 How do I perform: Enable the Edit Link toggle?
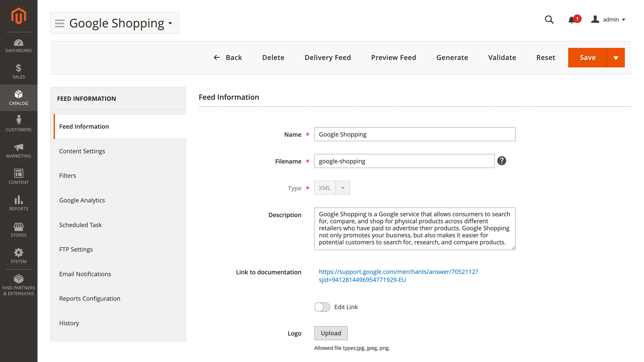(x=322, y=307)
